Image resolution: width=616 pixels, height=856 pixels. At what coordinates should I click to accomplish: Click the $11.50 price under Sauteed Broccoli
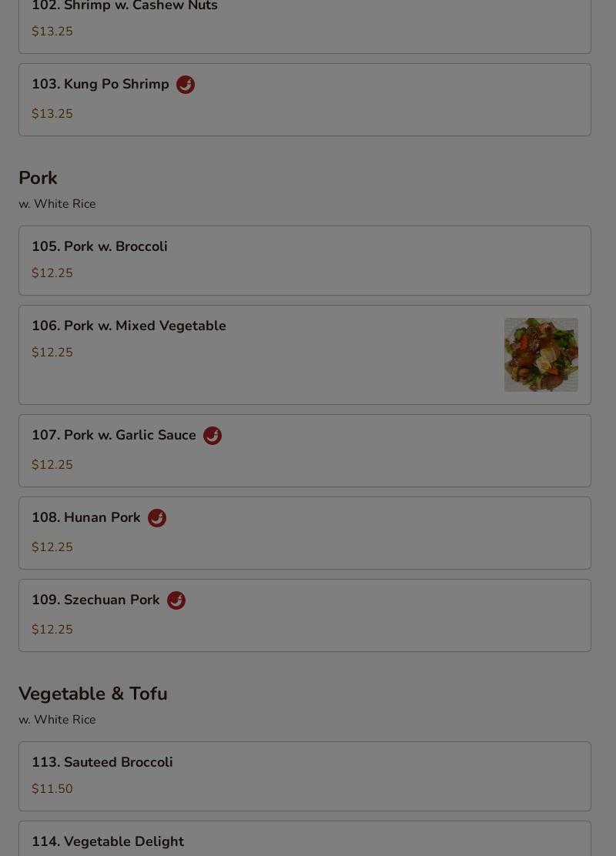(x=52, y=789)
